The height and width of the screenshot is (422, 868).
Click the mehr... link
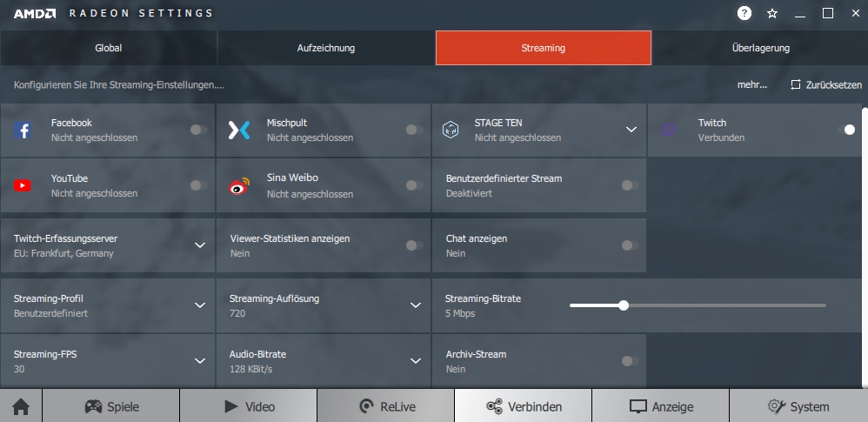(752, 84)
